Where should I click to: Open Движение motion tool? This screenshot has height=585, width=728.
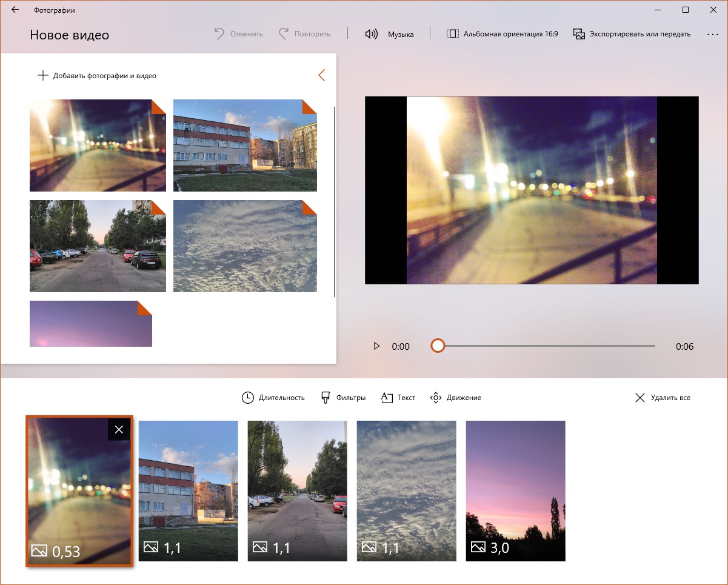pyautogui.click(x=455, y=398)
